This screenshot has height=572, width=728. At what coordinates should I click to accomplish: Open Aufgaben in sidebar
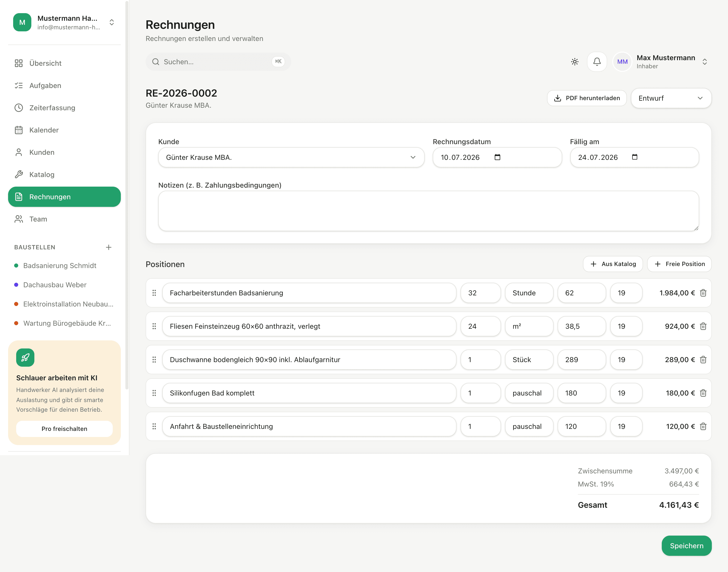[x=64, y=85]
